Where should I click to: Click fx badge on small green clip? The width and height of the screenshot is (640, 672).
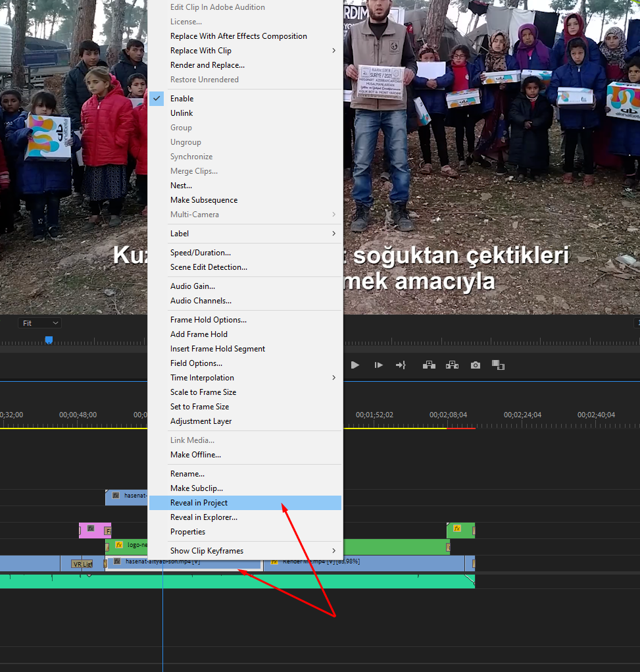tap(458, 529)
